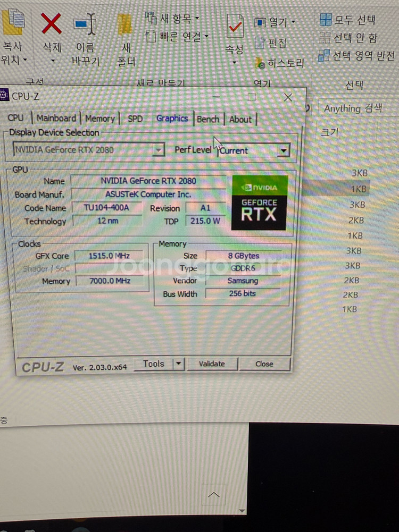Switch to the Mainboard tab
399x532 pixels.
click(x=56, y=118)
